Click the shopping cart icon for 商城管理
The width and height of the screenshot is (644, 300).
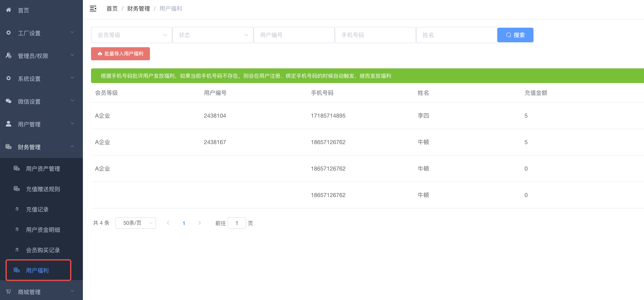tap(9, 291)
